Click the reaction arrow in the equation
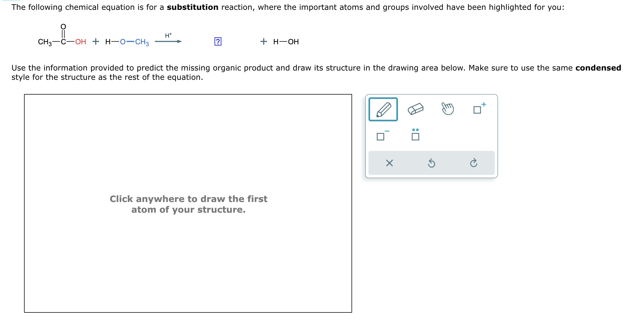 point(169,41)
